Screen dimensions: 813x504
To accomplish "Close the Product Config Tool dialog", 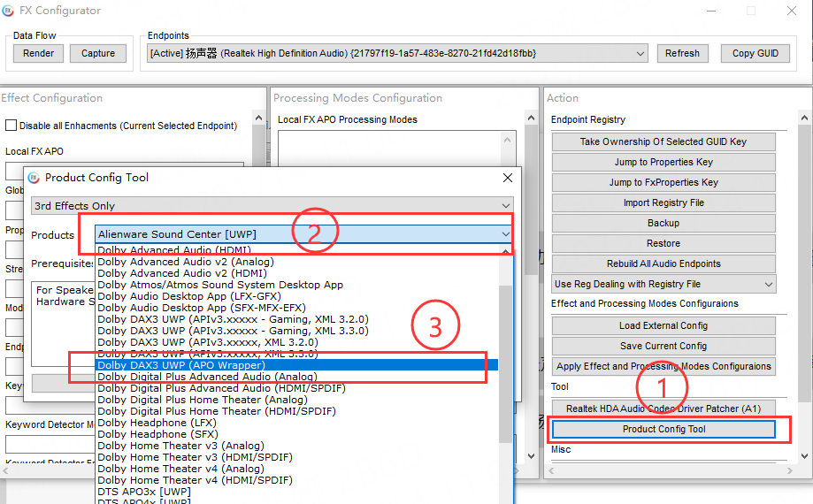I will 508,178.
